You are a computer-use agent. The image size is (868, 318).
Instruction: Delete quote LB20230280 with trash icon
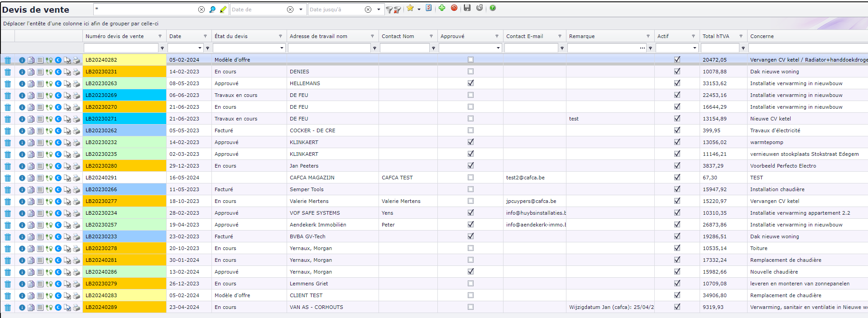8,166
